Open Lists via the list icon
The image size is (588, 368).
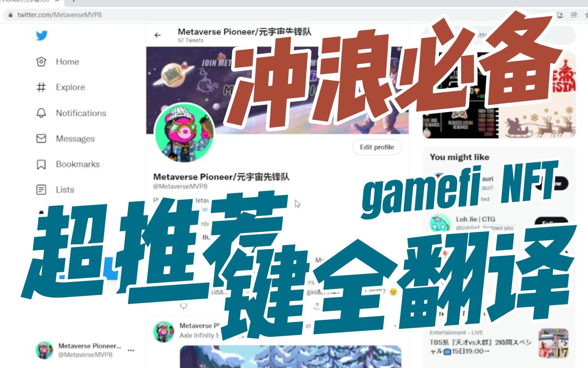[65, 190]
